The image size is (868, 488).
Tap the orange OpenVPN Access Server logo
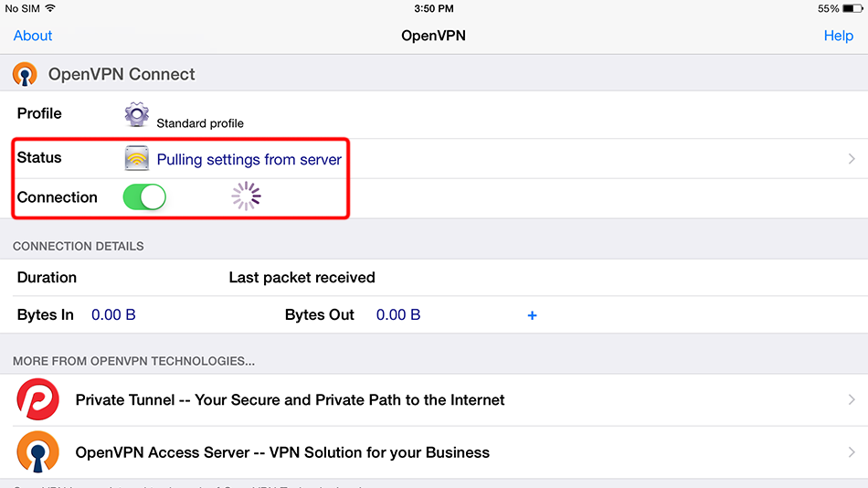[37, 452]
